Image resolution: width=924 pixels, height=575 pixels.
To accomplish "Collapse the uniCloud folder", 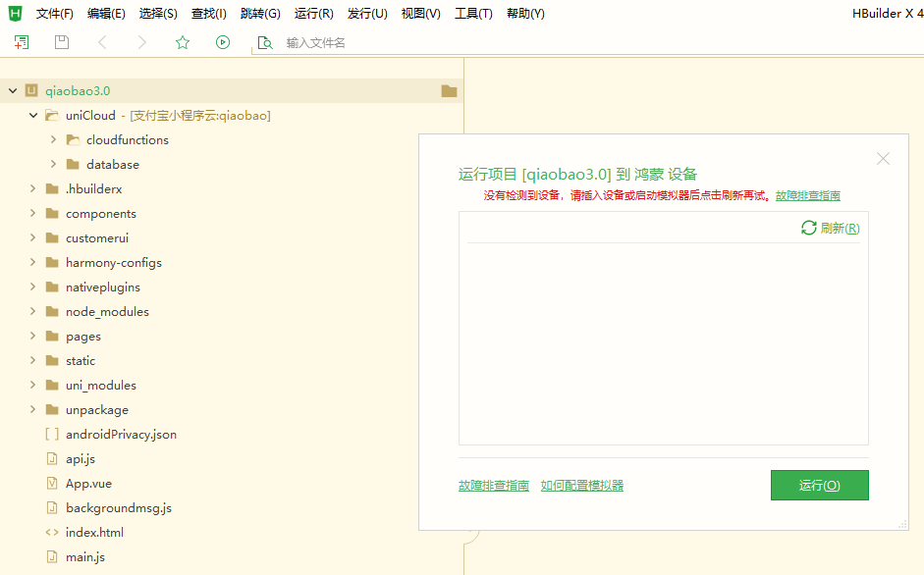I will click(33, 116).
